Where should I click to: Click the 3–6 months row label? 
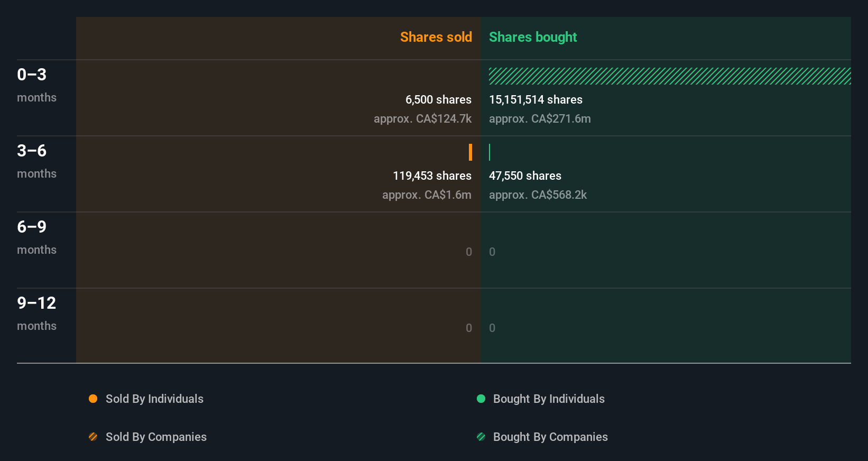(36, 161)
